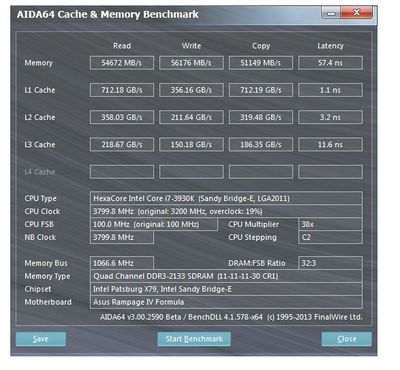Select L2 Cache Copy 319.48 GB/s
The height and width of the screenshot is (370, 400).
click(261, 117)
